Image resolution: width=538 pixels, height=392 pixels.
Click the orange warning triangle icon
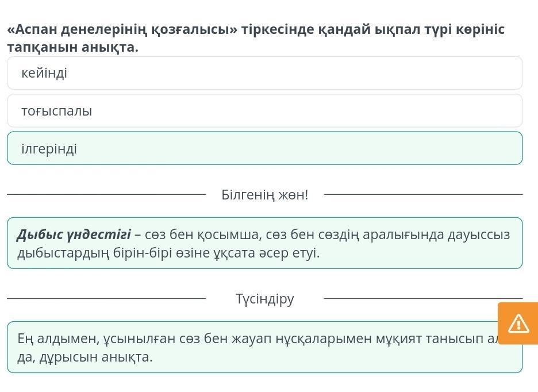518,324
